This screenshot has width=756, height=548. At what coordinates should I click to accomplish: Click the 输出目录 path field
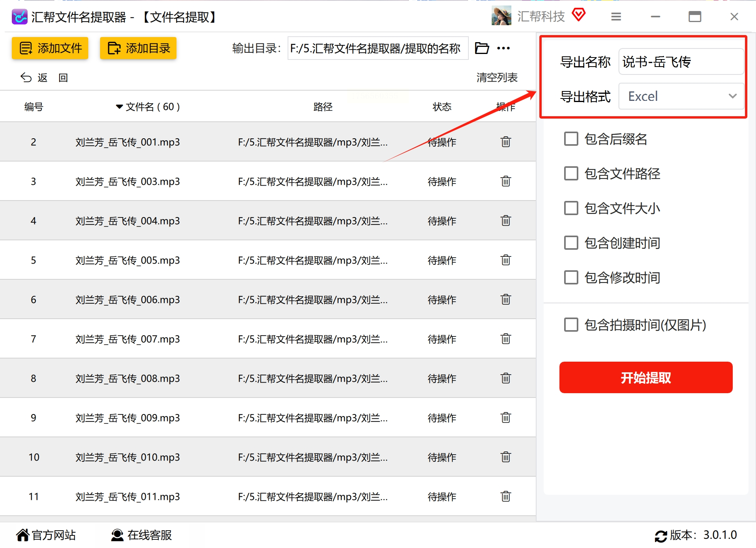click(378, 48)
